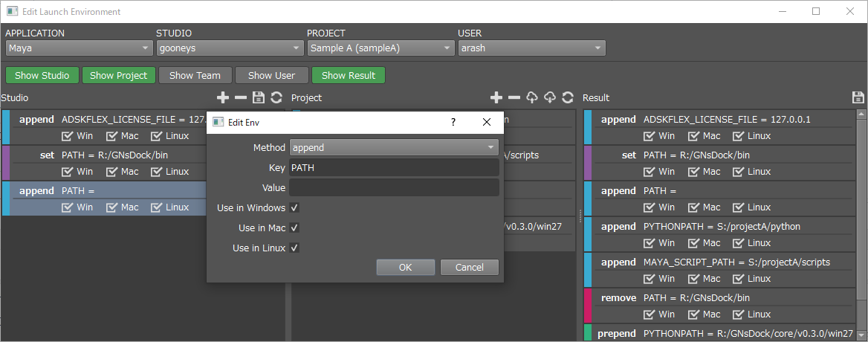Save the Studio environment list
The height and width of the screenshot is (342, 868).
[259, 97]
